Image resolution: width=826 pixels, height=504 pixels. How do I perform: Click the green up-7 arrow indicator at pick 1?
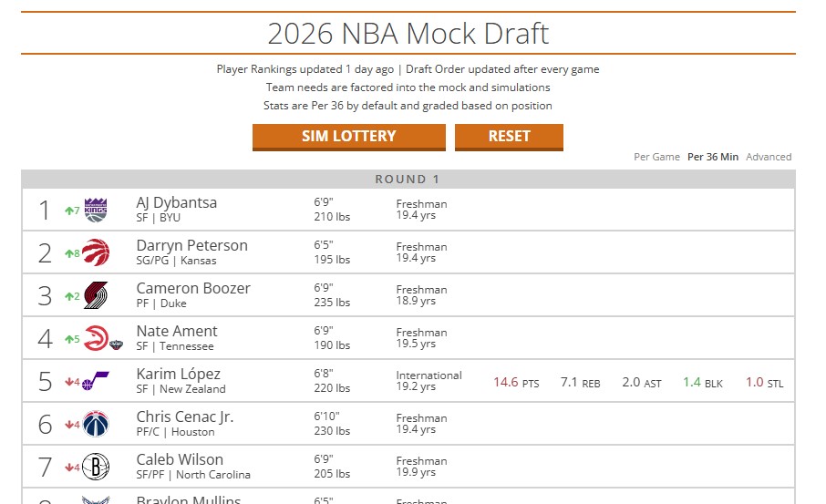[72, 211]
